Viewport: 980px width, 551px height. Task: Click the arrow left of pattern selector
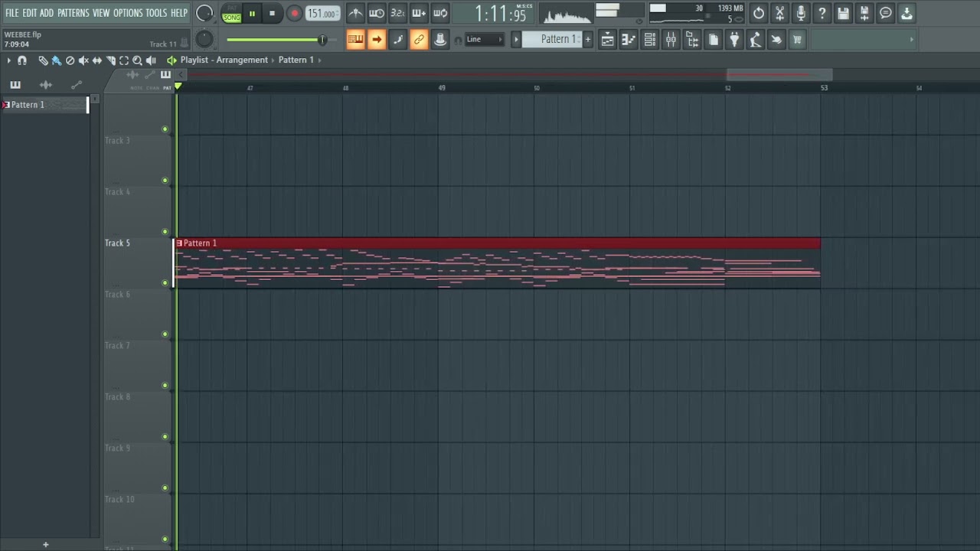click(516, 40)
